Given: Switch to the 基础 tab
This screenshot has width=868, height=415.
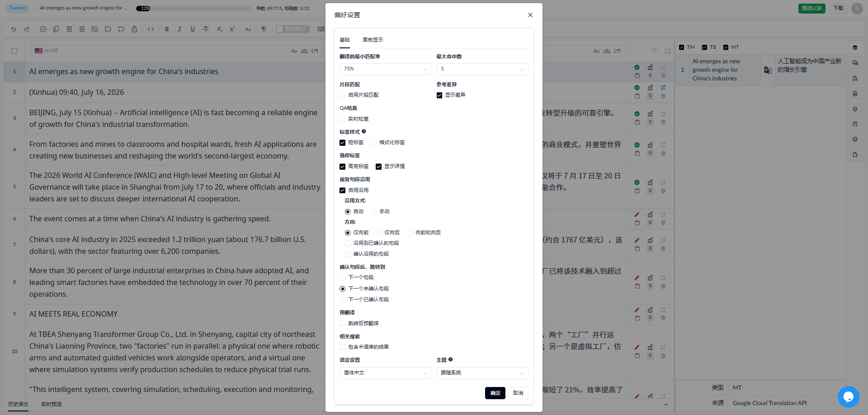Looking at the screenshot, I should pyautogui.click(x=344, y=40).
